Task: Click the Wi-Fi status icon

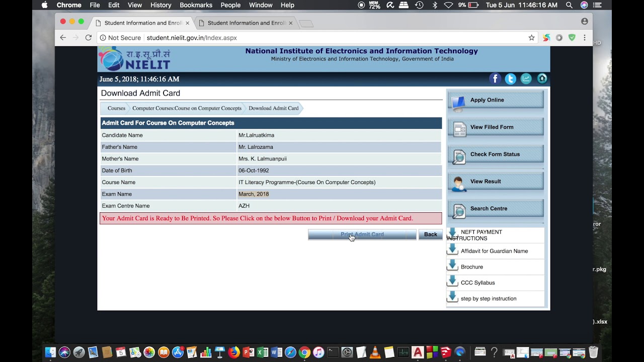Action: tap(448, 5)
